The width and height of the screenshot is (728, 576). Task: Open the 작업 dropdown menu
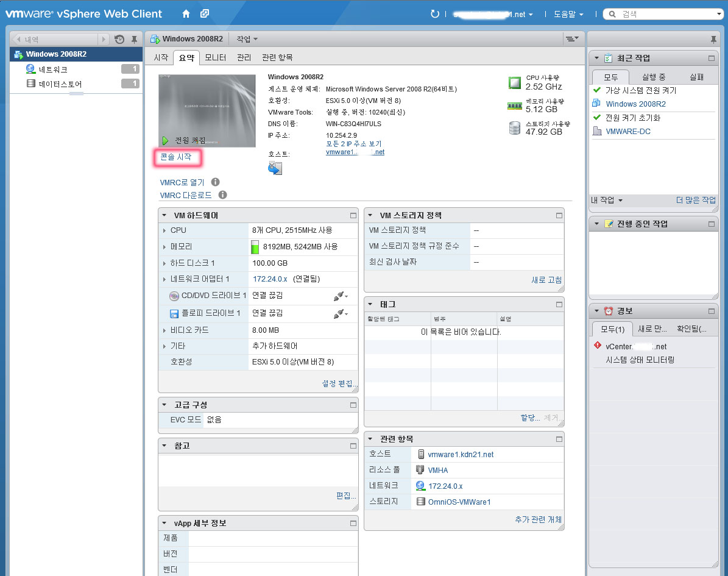pyautogui.click(x=247, y=39)
